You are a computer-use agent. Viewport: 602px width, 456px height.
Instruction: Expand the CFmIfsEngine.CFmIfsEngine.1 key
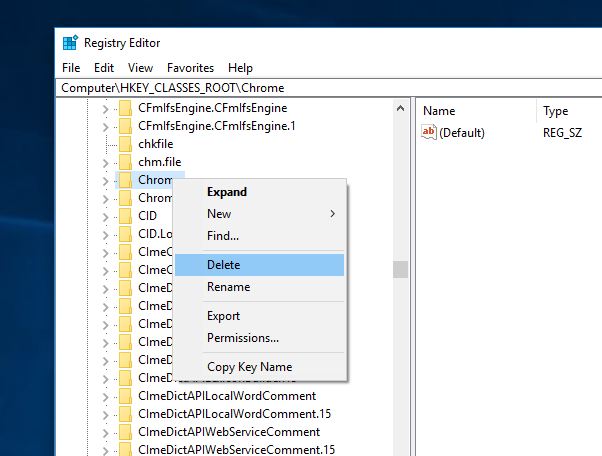coord(105,127)
